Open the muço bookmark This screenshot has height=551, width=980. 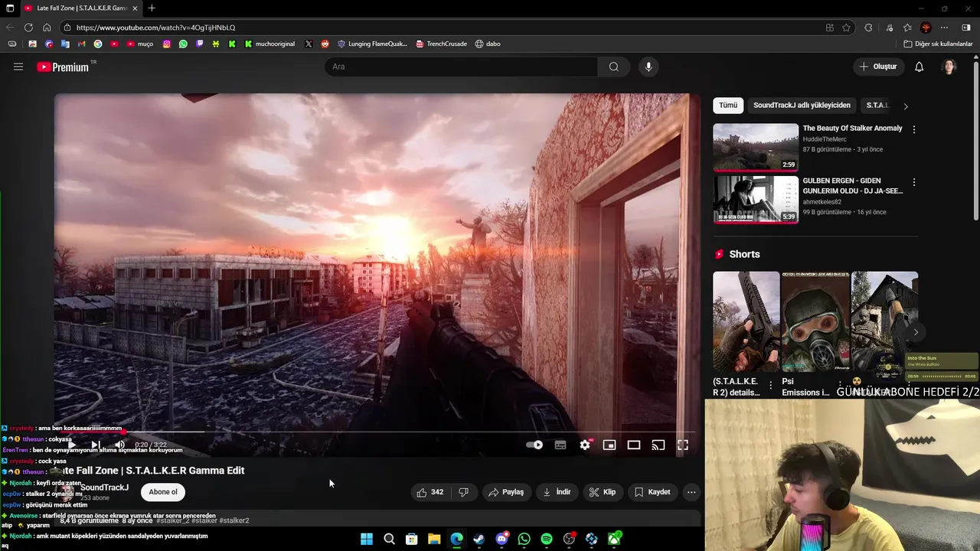point(139,44)
